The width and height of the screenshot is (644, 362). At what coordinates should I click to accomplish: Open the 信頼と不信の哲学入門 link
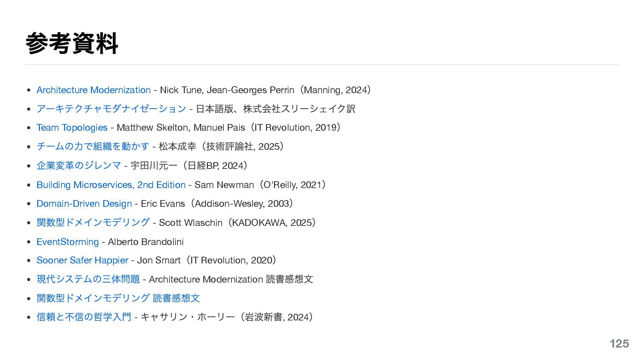[x=84, y=317]
